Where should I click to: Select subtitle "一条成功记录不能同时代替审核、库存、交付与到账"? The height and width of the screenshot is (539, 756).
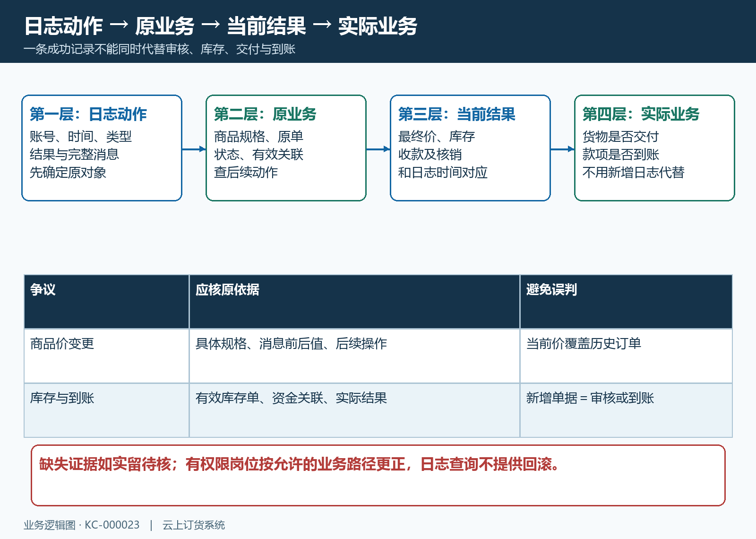coord(160,49)
